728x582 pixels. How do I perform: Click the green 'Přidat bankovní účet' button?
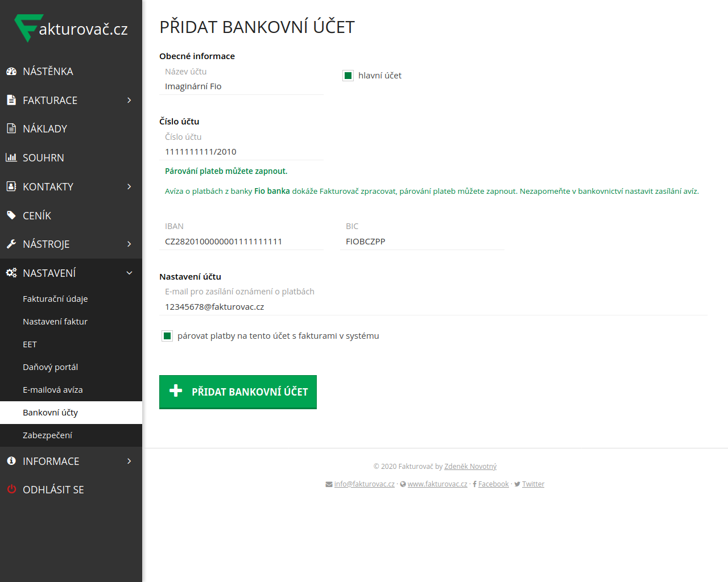point(238,392)
